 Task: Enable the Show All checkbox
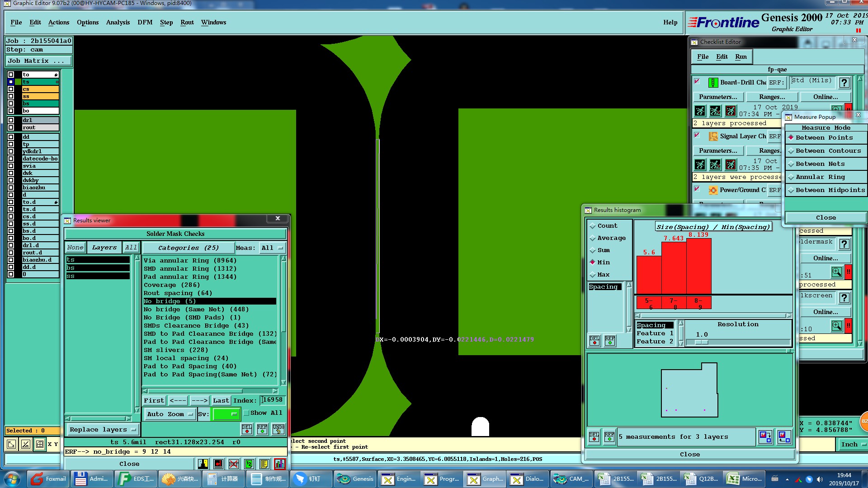pos(246,413)
